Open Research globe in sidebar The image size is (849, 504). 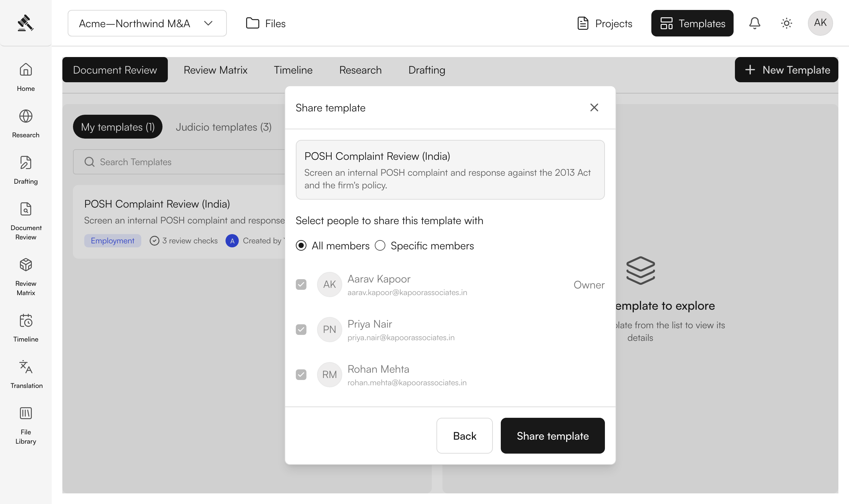click(x=26, y=124)
